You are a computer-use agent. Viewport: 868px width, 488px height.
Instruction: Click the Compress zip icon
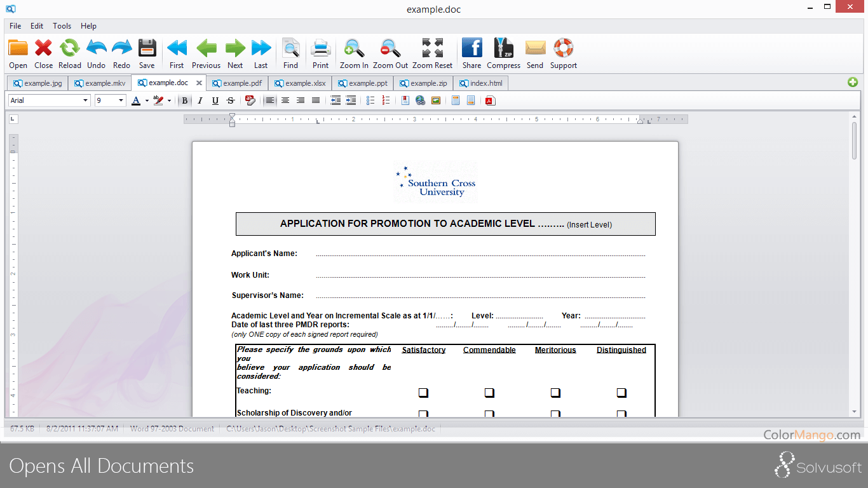point(503,49)
